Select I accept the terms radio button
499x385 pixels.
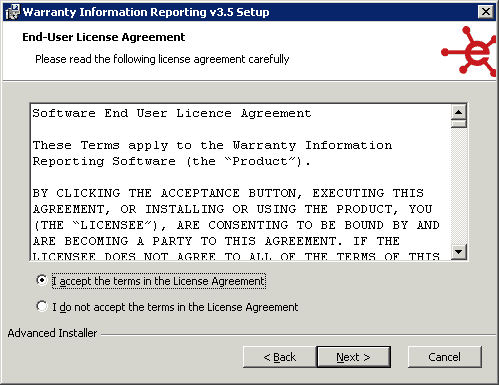click(x=42, y=280)
